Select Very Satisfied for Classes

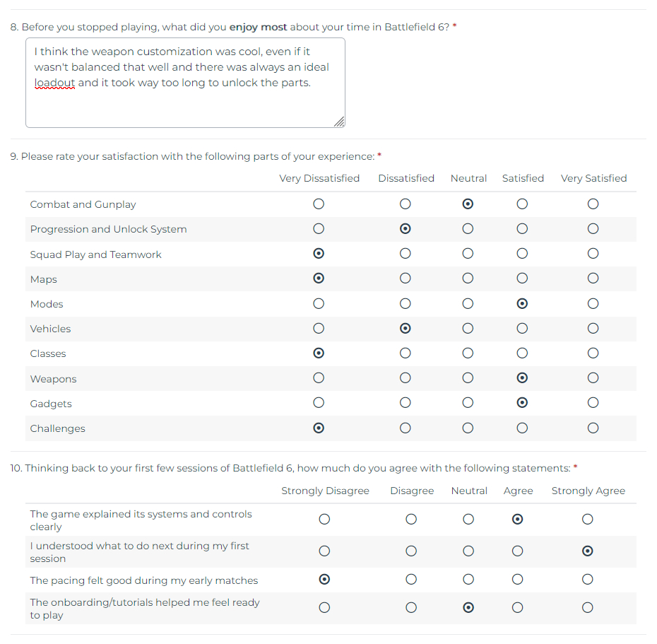click(593, 353)
